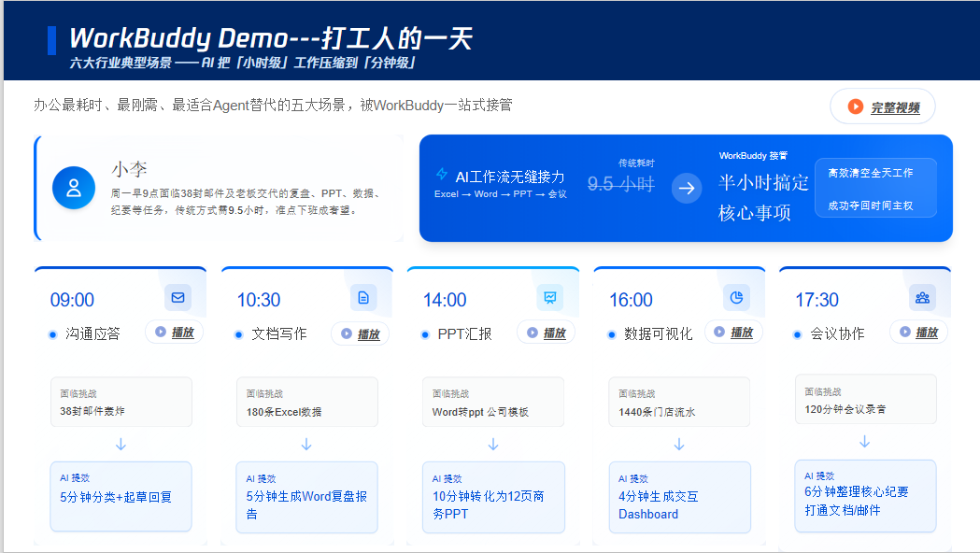Screen dimensions: 980x553
Task: Click the AI工作流无缝接力 heading
Action: point(510,177)
